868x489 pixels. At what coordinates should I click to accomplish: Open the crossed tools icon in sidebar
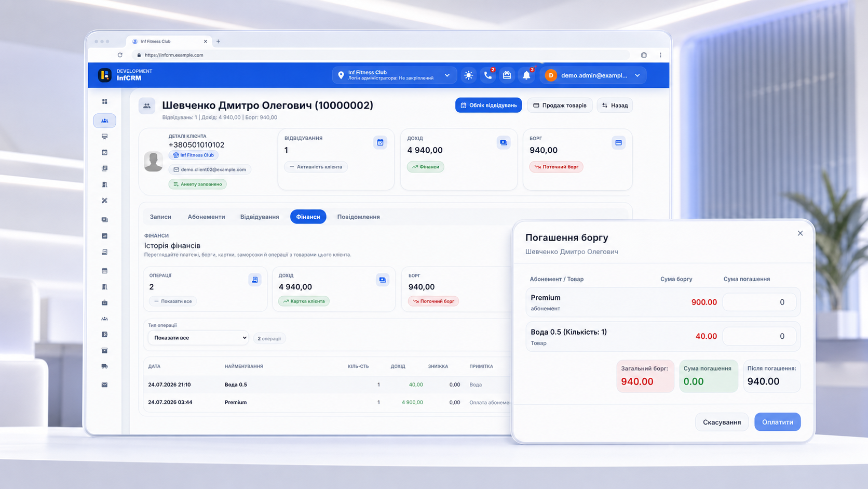(x=104, y=201)
